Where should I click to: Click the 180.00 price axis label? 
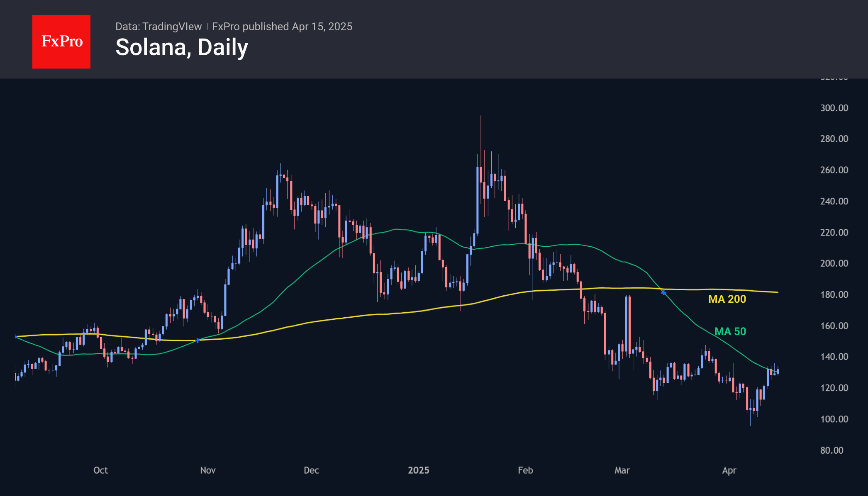pyautogui.click(x=834, y=294)
